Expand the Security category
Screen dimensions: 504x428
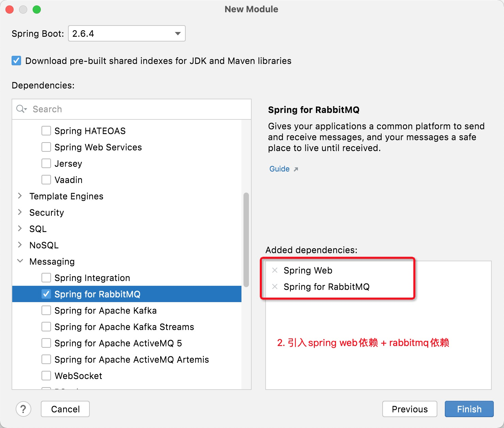click(20, 212)
